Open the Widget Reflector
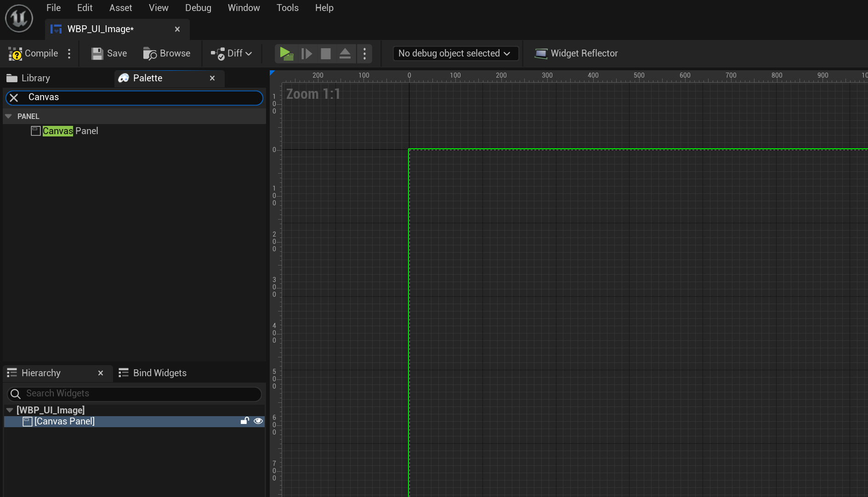Screen dimensions: 868x497 click(576, 53)
